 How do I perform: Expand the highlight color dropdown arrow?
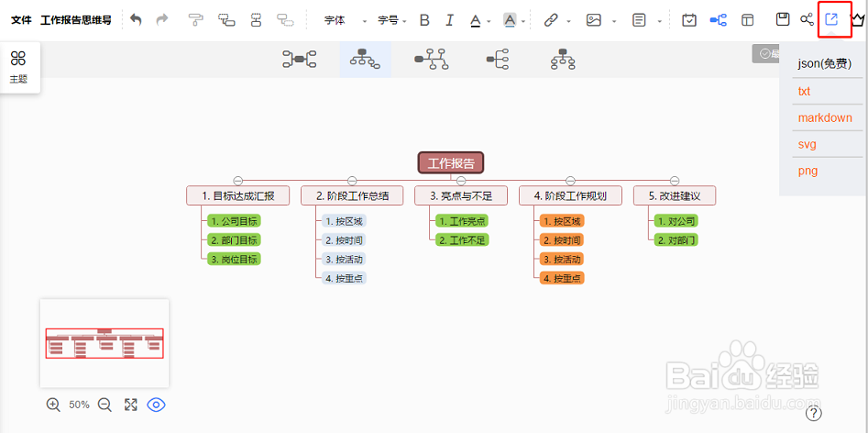tap(523, 22)
